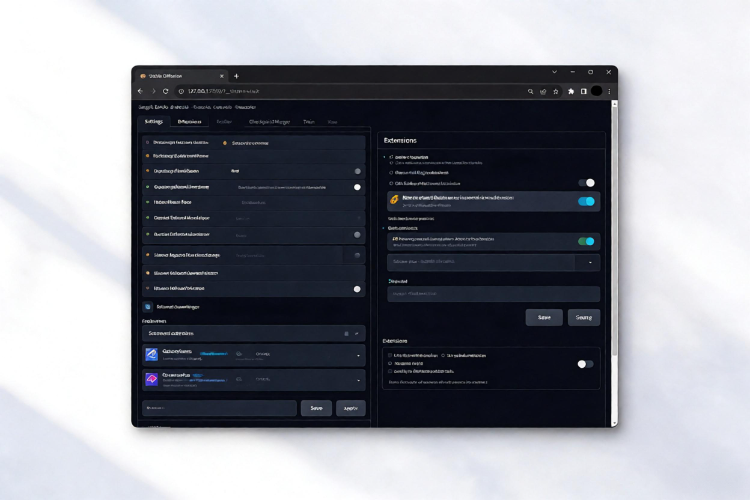The image size is (750, 500).
Task: Follow the blue link text in the first extension card
Action: (x=213, y=354)
